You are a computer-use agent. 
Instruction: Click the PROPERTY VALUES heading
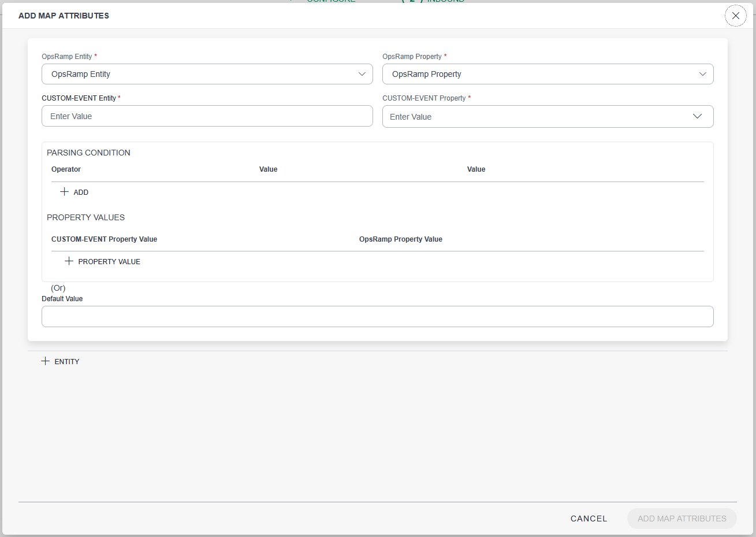click(85, 217)
